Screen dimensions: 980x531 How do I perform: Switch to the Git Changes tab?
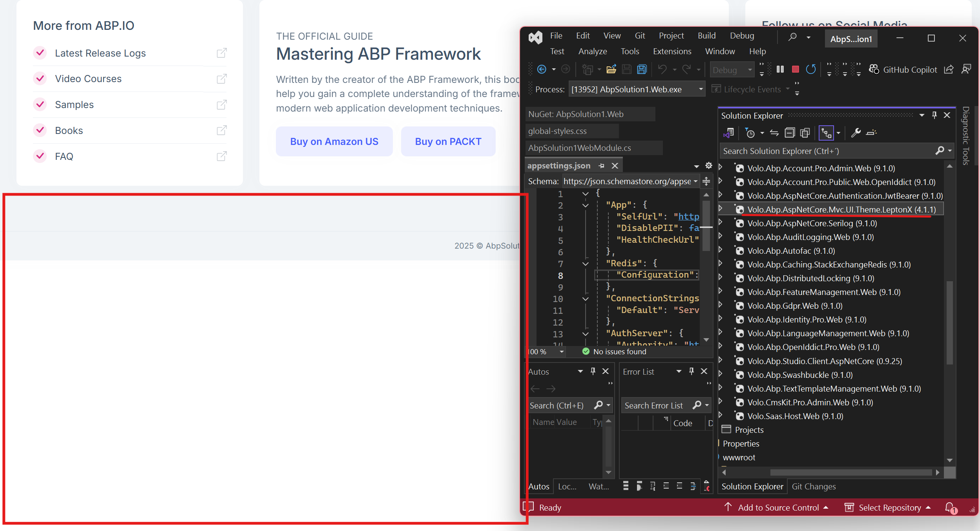click(x=814, y=486)
